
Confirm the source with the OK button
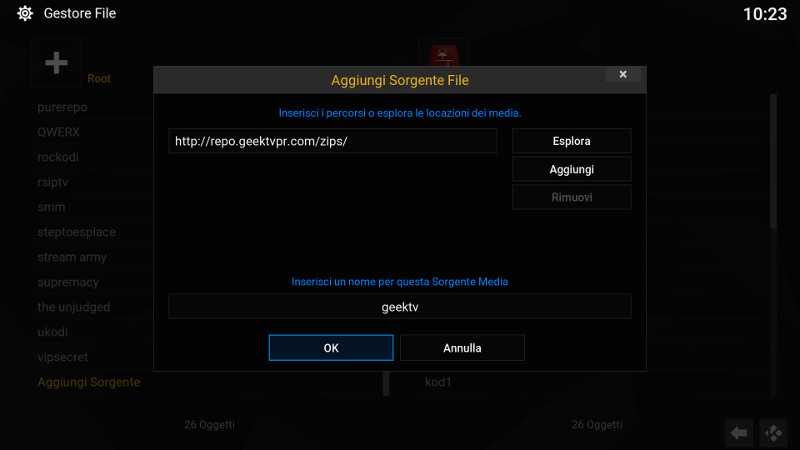pyautogui.click(x=331, y=348)
